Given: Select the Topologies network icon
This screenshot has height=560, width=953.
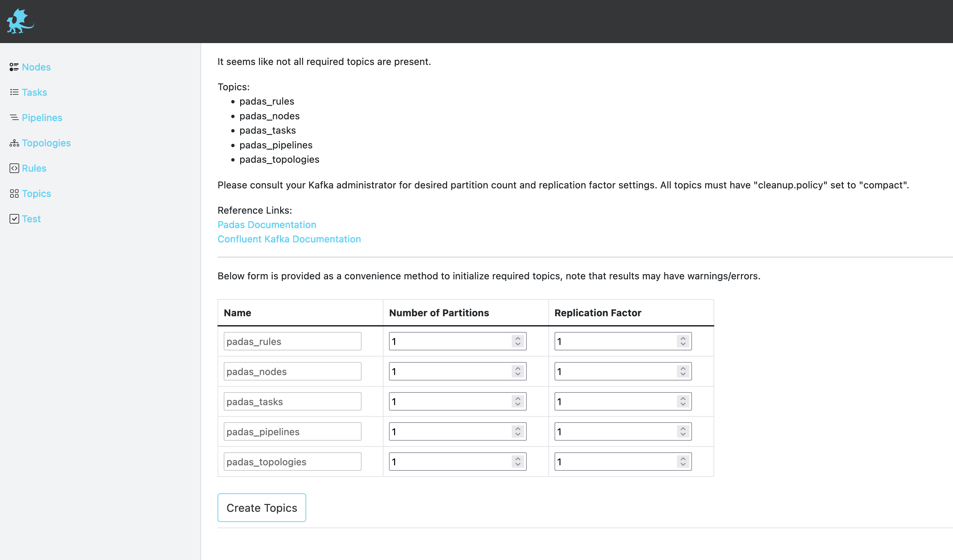Looking at the screenshot, I should pyautogui.click(x=14, y=143).
